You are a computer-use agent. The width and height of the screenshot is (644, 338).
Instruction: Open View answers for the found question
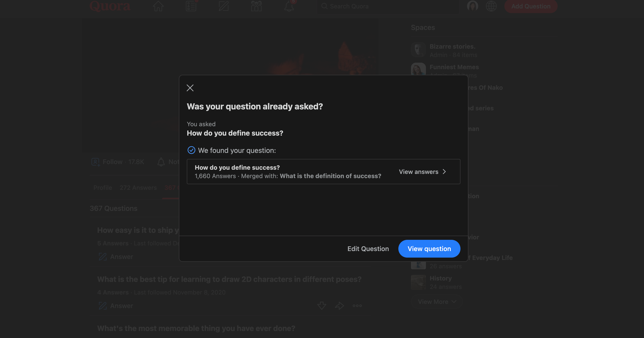(x=422, y=172)
